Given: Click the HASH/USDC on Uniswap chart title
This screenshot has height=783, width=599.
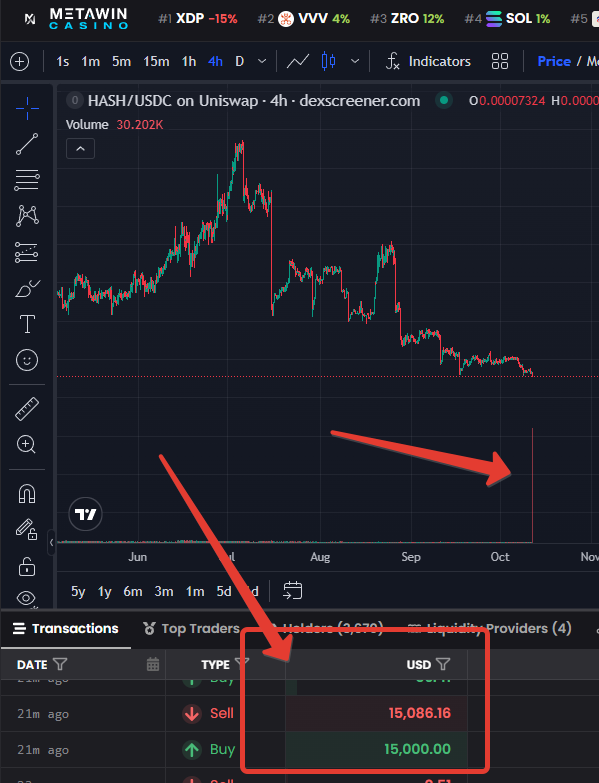Looking at the screenshot, I should coord(254,101).
